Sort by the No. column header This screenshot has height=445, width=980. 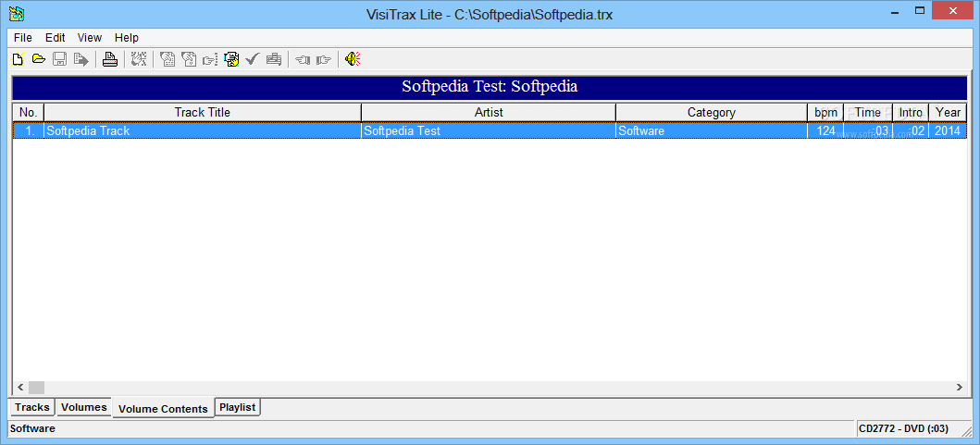pos(29,113)
